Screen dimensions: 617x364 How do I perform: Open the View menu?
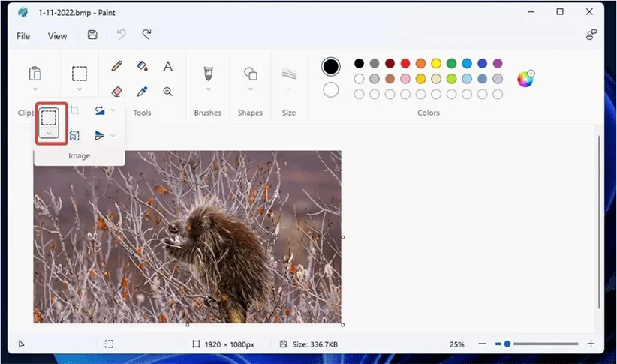click(57, 35)
